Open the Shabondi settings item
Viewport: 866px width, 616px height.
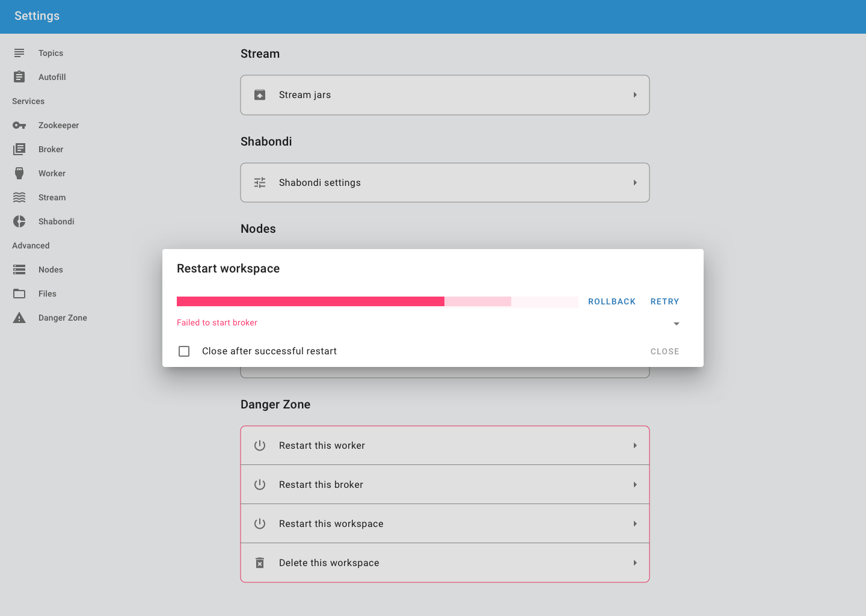(x=445, y=183)
